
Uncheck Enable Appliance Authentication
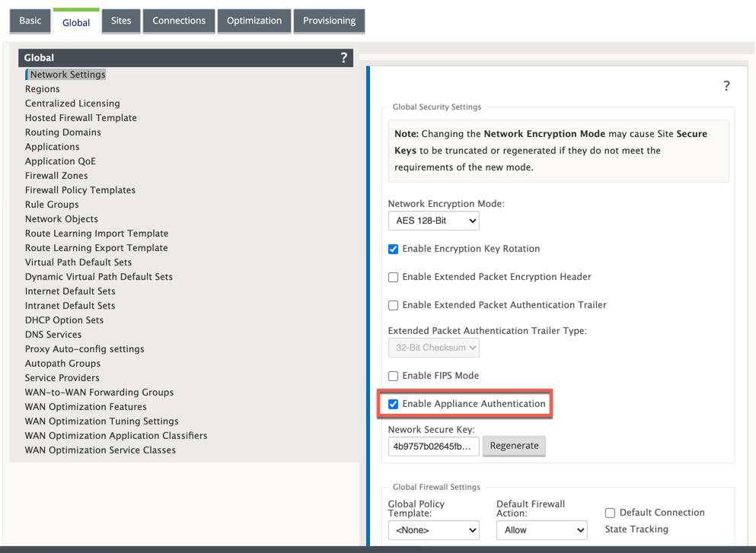(394, 404)
